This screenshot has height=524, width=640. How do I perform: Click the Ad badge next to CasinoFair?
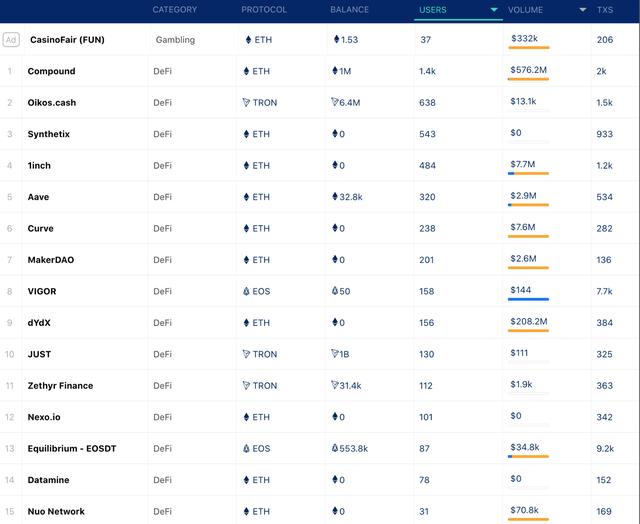(x=11, y=40)
